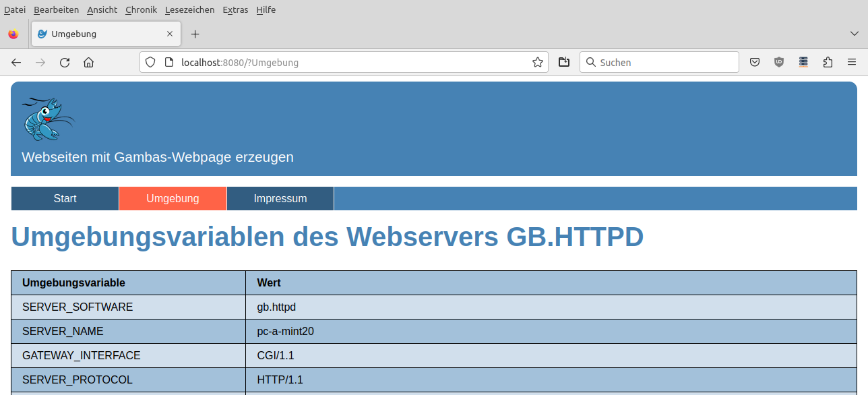The height and width of the screenshot is (395, 868).
Task: Open the uBlock Origin shield icon
Action: pyautogui.click(x=779, y=63)
